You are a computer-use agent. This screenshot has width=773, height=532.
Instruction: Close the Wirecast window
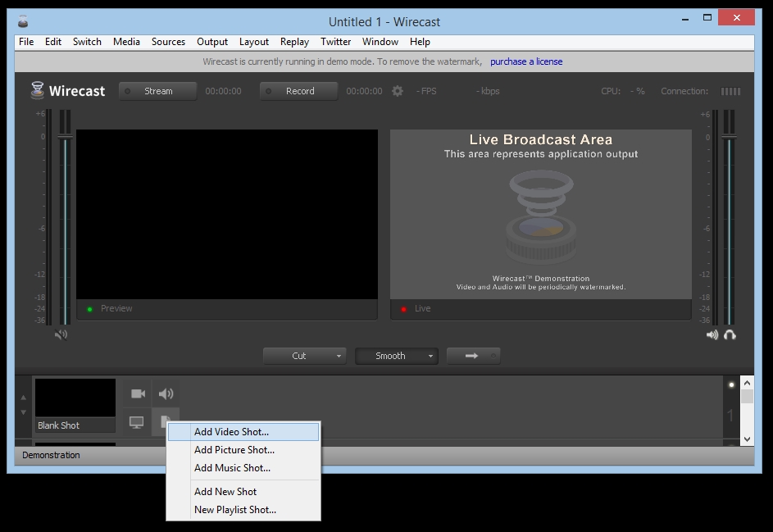pyautogui.click(x=736, y=18)
